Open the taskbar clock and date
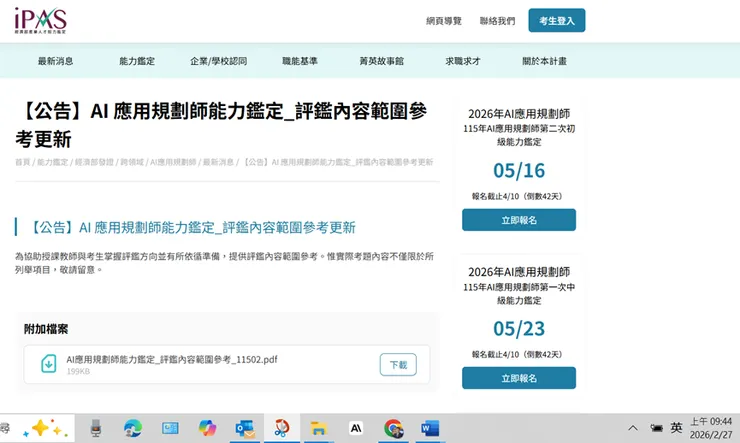This screenshot has height=443, width=740. coord(711,428)
